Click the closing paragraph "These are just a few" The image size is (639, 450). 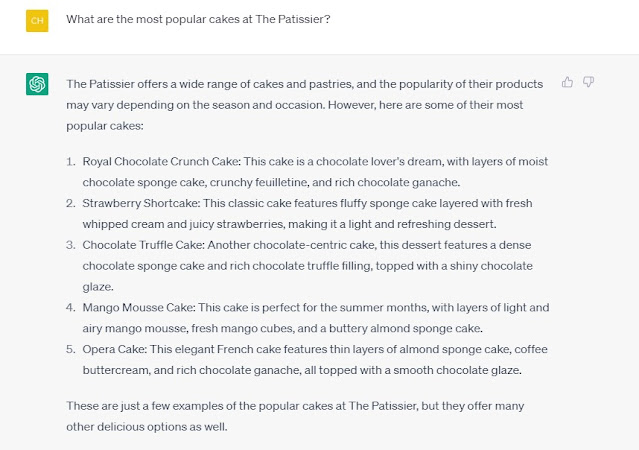point(295,416)
